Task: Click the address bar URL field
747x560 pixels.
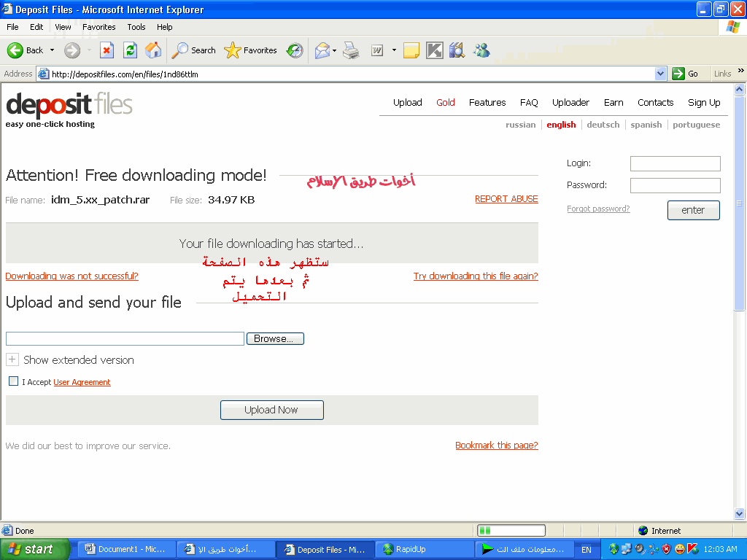Action: [x=350, y=74]
